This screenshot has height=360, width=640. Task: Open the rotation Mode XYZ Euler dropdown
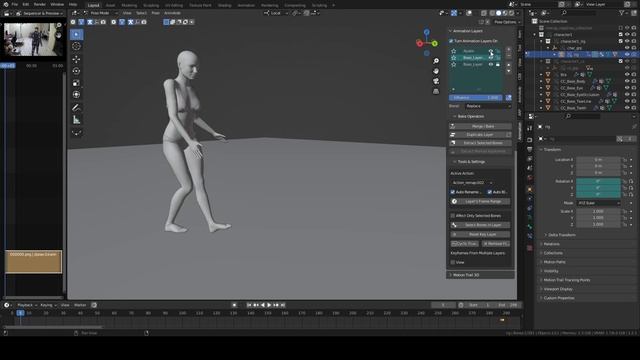click(598, 203)
